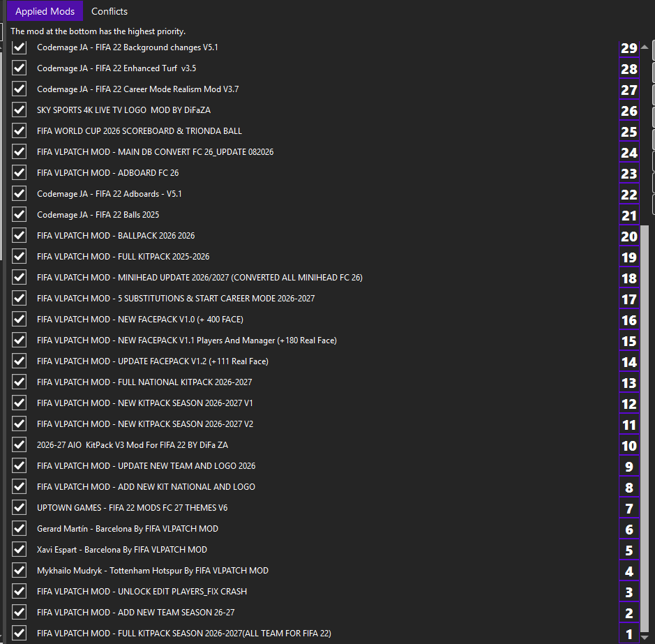Viewport: 655px width, 644px height.
Task: Toggle FULL NATIONAL KITPACK 2026-2027 checkbox
Action: (20, 382)
